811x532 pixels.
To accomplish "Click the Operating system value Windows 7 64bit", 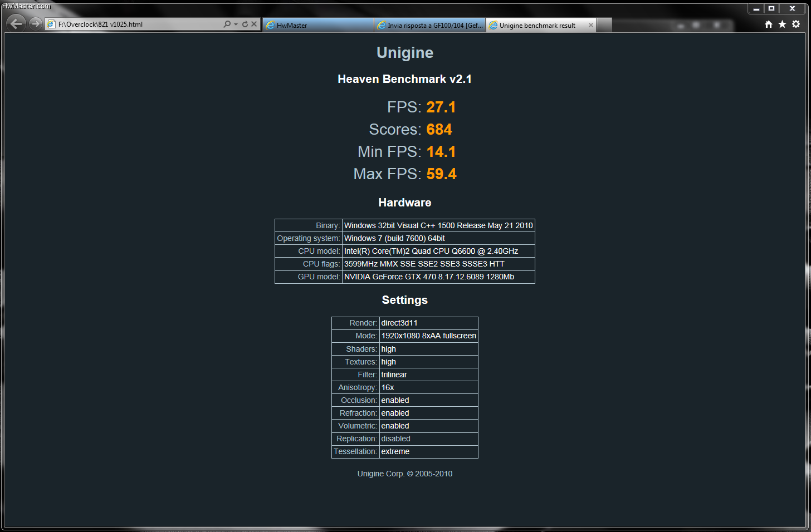I will 438,238.
